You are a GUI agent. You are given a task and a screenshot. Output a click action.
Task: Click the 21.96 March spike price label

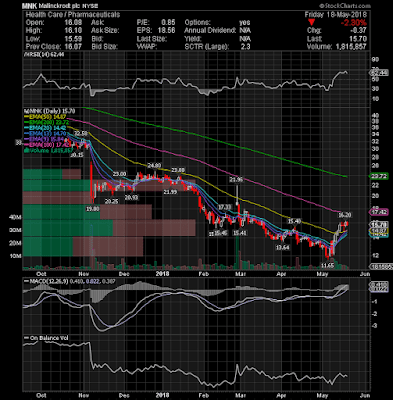[236, 180]
